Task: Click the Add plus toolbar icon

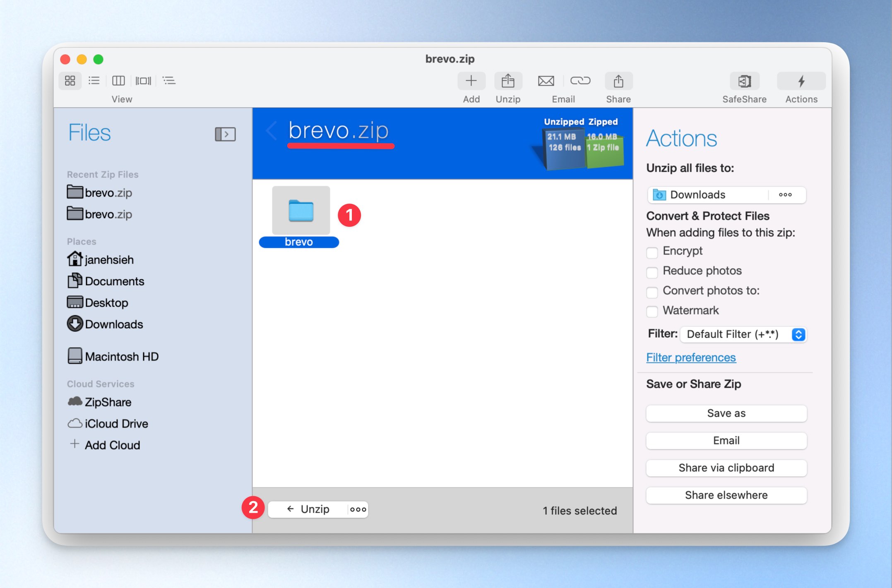Action: click(471, 81)
